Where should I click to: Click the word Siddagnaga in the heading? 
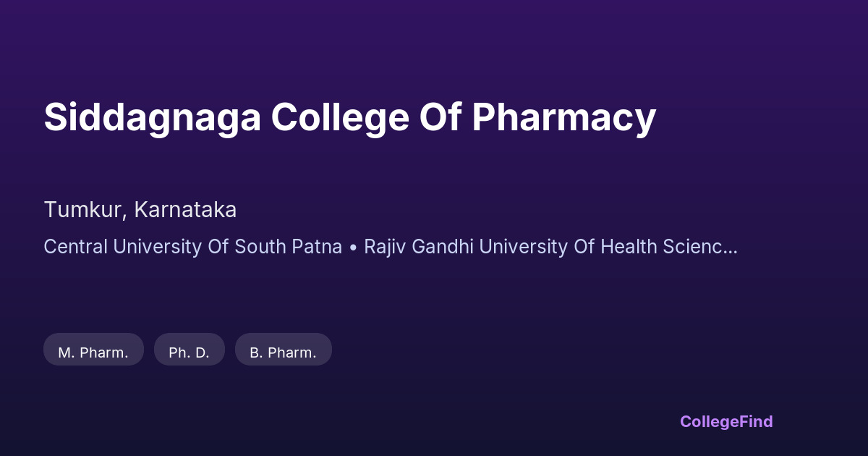[152, 117]
